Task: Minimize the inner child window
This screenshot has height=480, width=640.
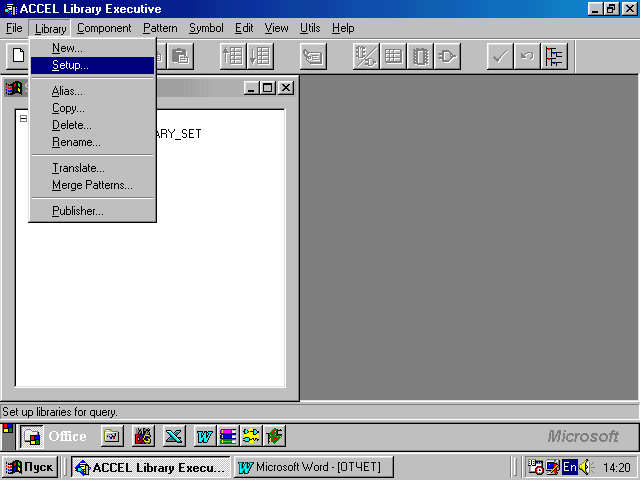Action: click(251, 88)
